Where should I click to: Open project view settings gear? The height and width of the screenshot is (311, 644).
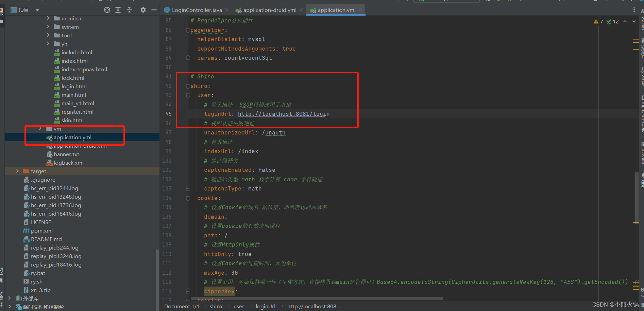coord(143,10)
